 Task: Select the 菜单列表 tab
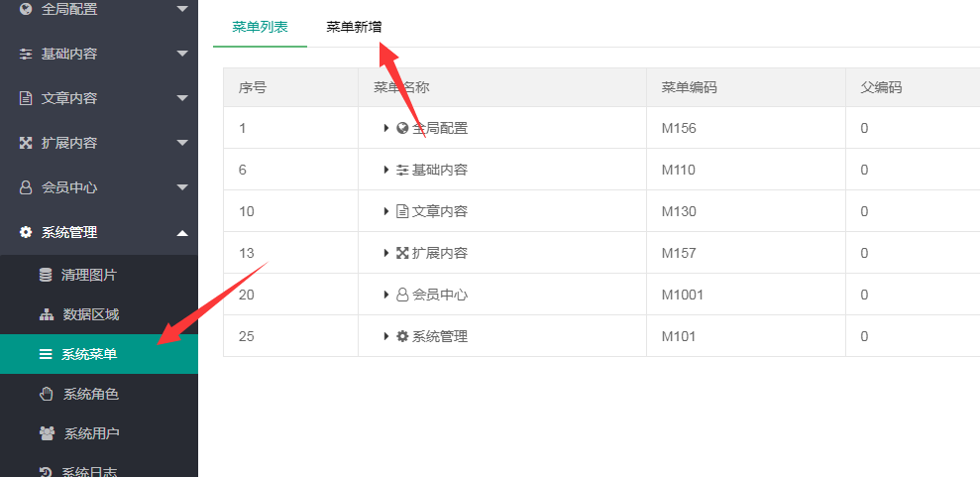(260, 27)
